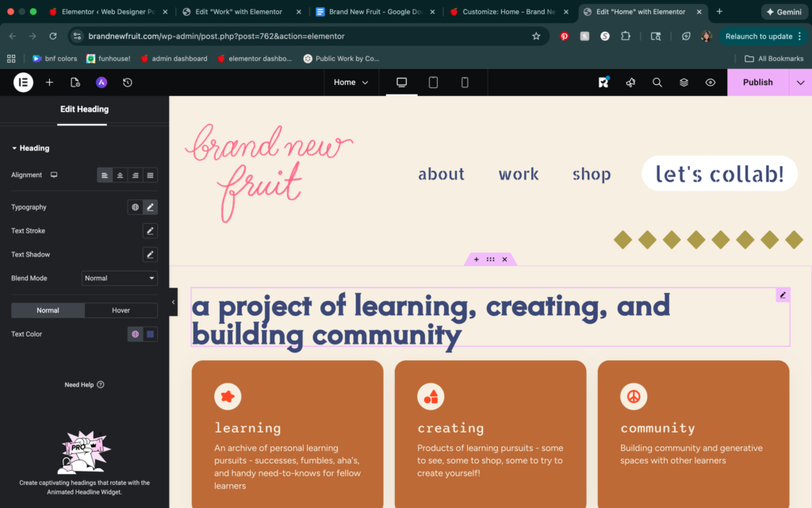Viewport: 812px width, 508px height.
Task: Toggle the Preview Changes eye icon
Action: (710, 83)
